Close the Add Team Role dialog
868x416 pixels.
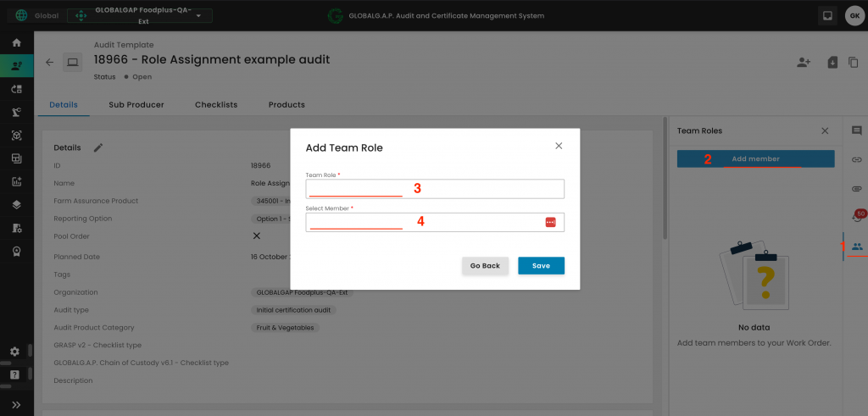(x=559, y=146)
